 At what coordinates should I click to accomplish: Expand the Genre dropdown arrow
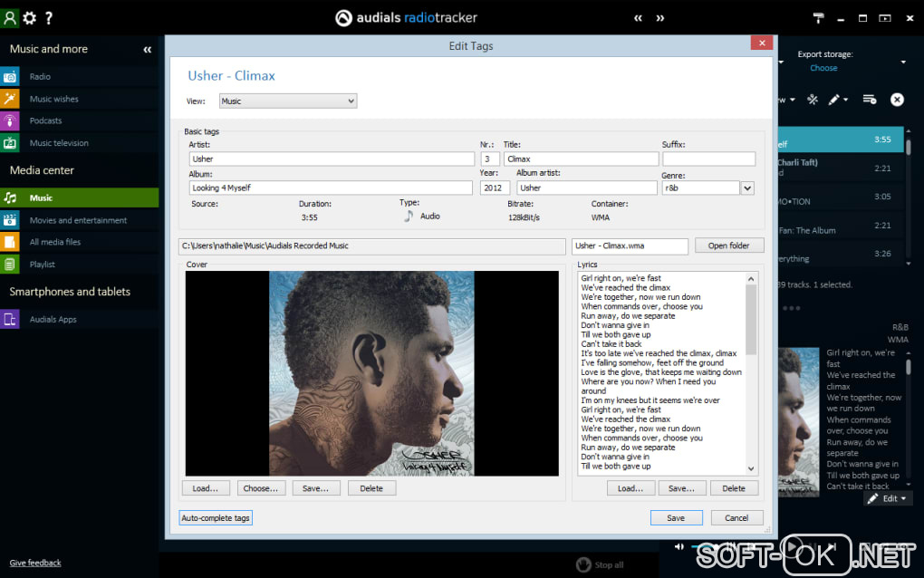coord(747,188)
